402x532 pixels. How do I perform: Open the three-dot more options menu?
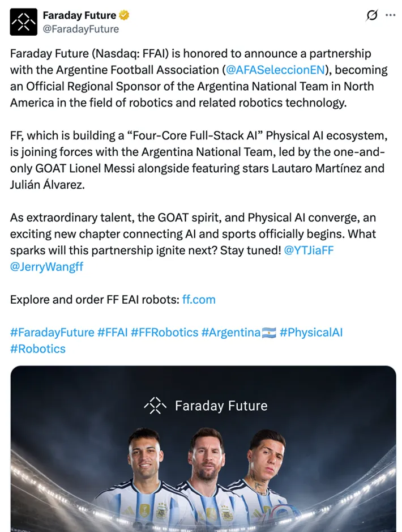tap(391, 15)
